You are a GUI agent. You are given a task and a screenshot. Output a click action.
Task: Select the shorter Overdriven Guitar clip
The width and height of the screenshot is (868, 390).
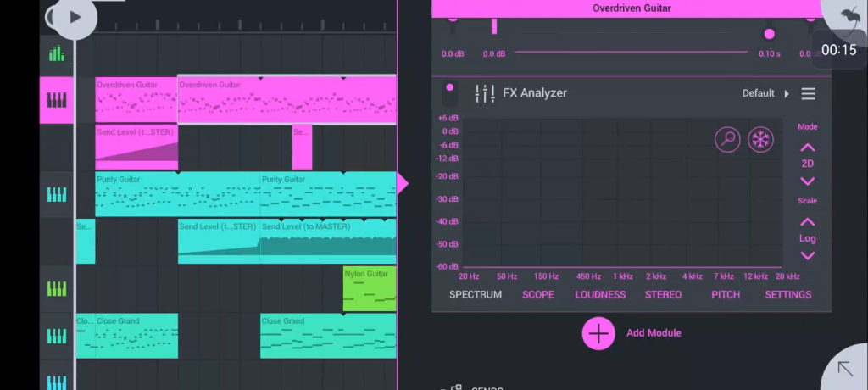(136, 100)
